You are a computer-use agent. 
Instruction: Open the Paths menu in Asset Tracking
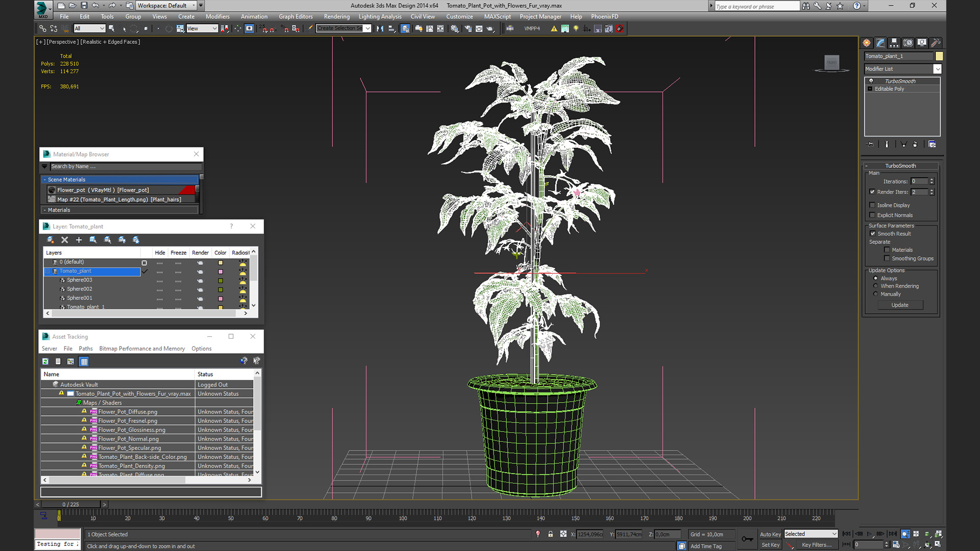click(85, 348)
